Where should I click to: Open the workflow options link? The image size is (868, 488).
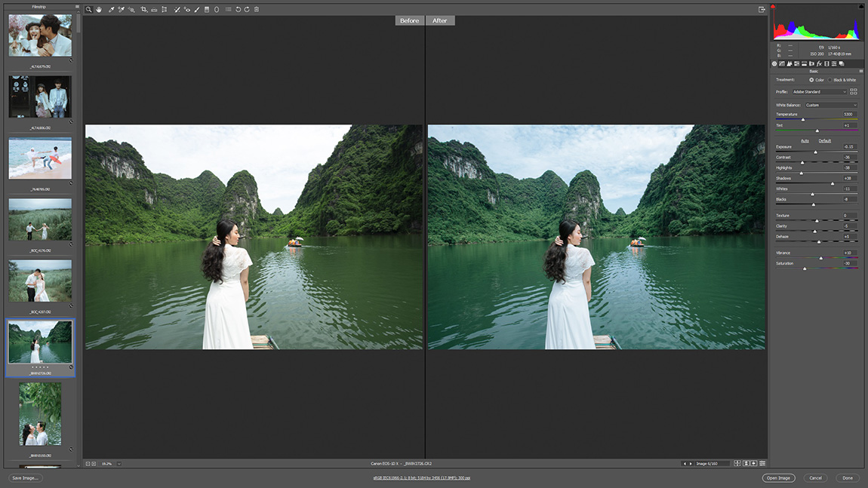pos(421,478)
